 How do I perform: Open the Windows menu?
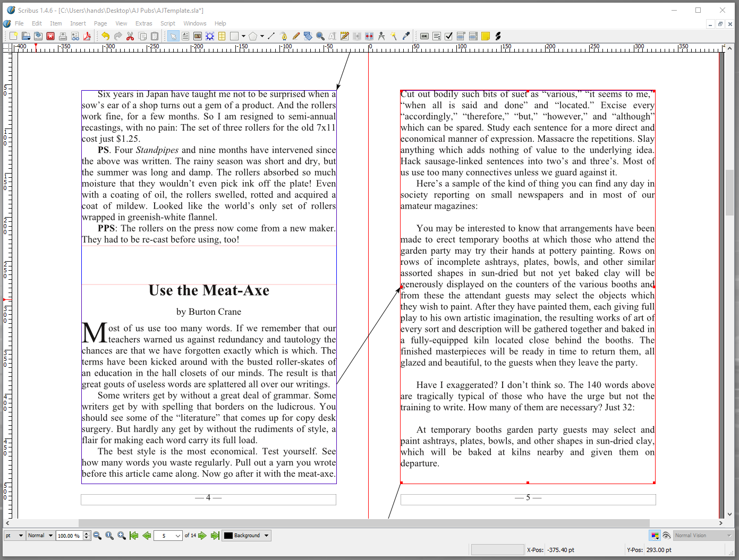point(195,23)
